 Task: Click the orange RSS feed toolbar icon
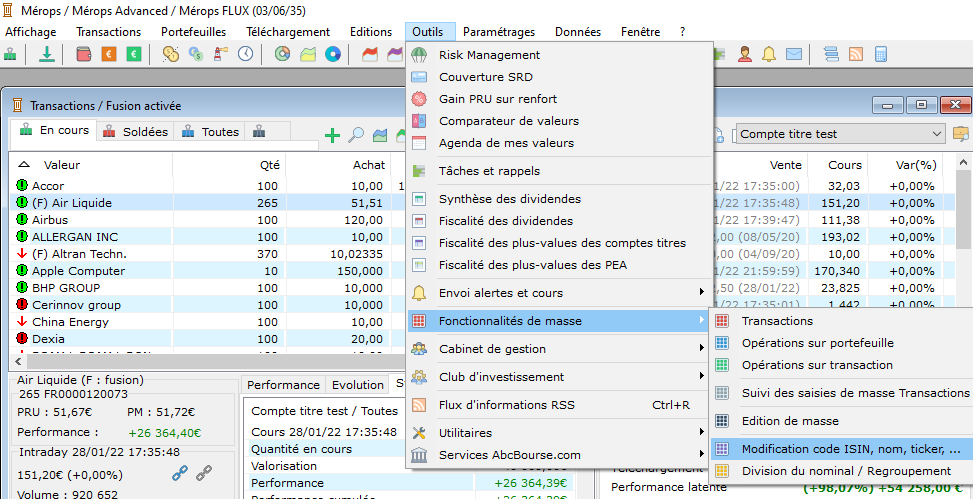pyautogui.click(x=856, y=54)
